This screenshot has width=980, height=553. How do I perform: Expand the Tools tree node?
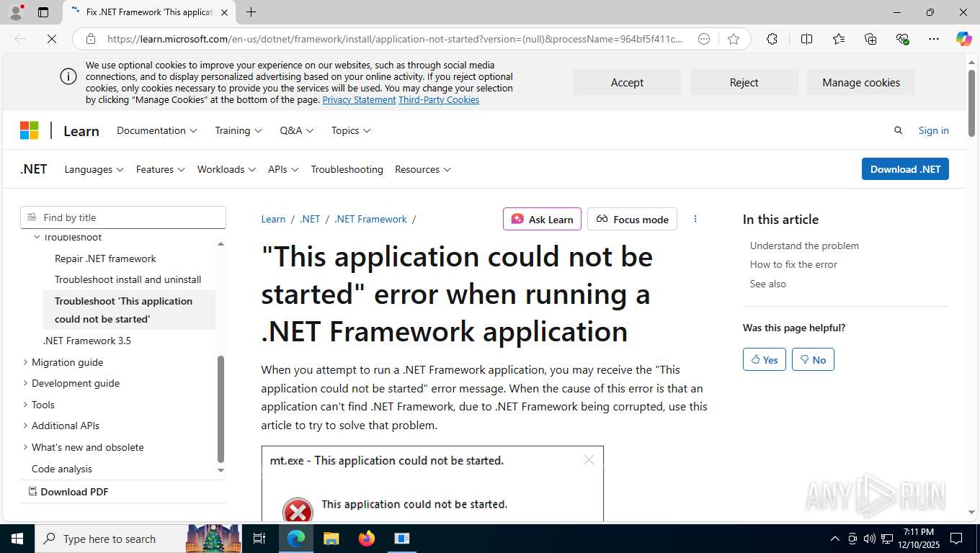26,405
